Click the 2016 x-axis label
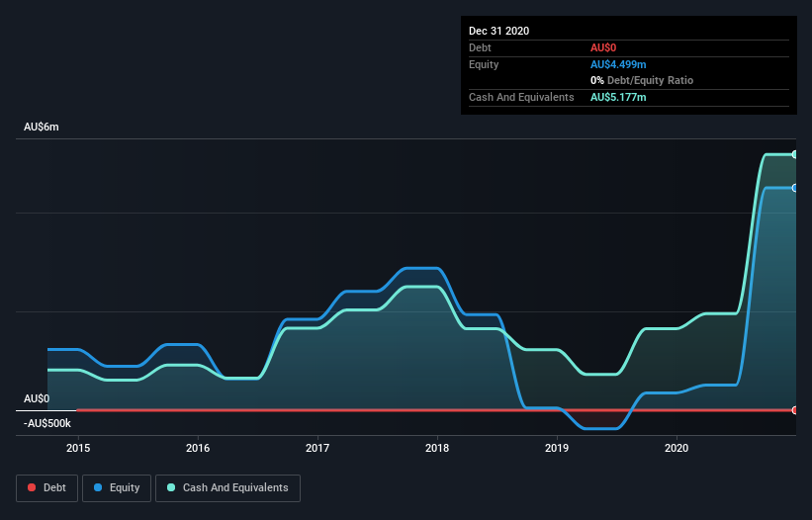This screenshot has height=520, width=812. tap(198, 448)
